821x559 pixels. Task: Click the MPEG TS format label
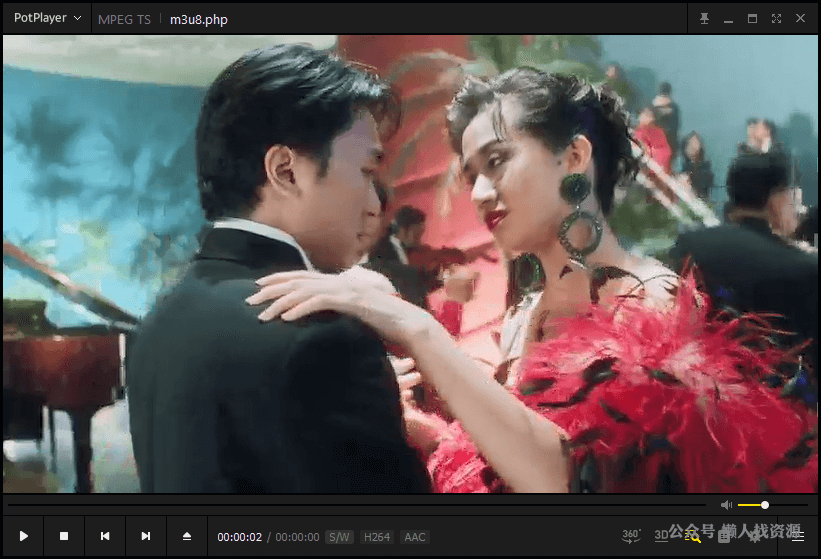(124, 20)
